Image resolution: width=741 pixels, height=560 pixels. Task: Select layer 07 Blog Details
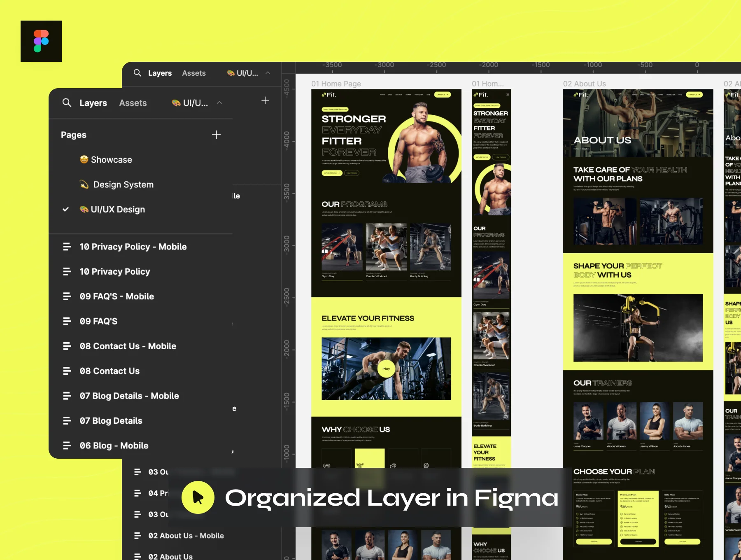click(x=111, y=420)
